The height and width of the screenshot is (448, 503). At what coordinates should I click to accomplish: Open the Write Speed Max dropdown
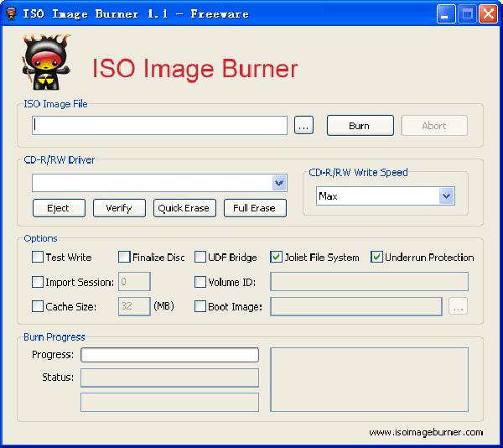click(x=446, y=196)
